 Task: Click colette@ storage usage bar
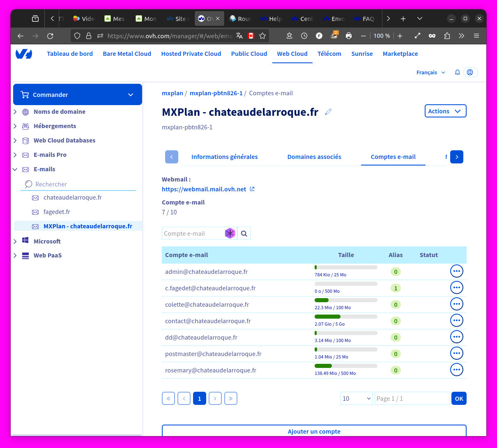[x=346, y=300]
